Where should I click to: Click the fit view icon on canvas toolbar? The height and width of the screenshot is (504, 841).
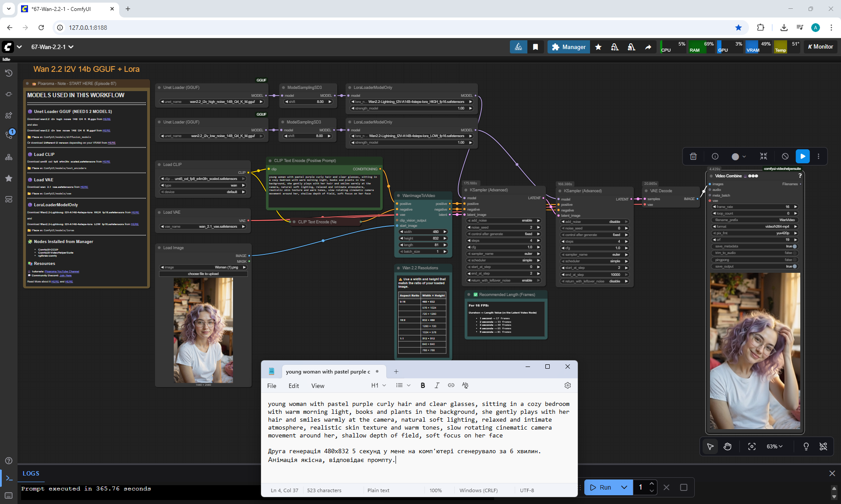coord(752,446)
